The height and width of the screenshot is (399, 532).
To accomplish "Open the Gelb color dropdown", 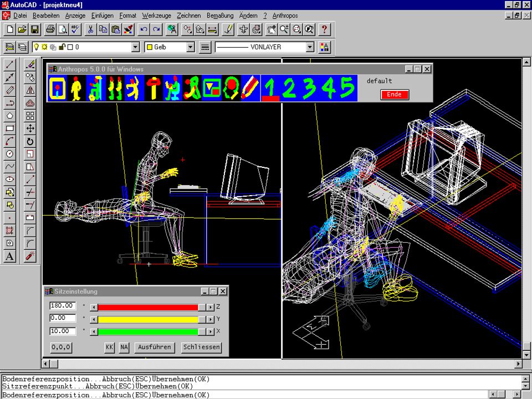I will [x=191, y=47].
